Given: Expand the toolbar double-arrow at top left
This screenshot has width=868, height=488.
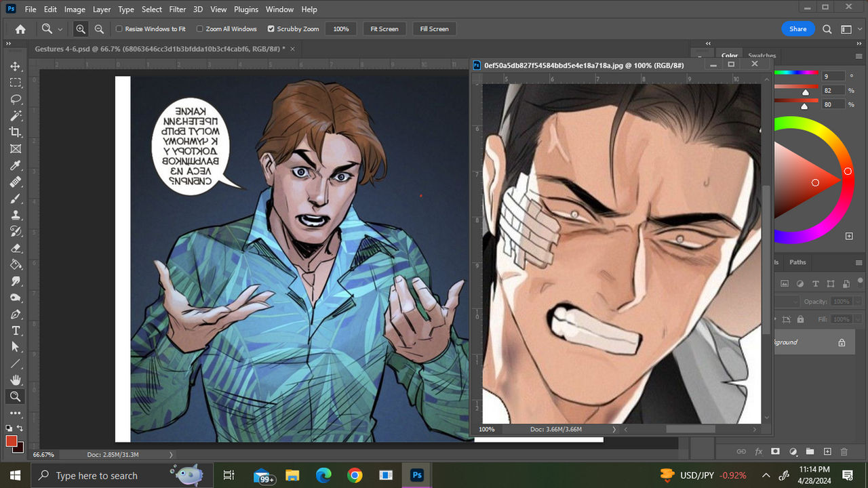Looking at the screenshot, I should 9,43.
